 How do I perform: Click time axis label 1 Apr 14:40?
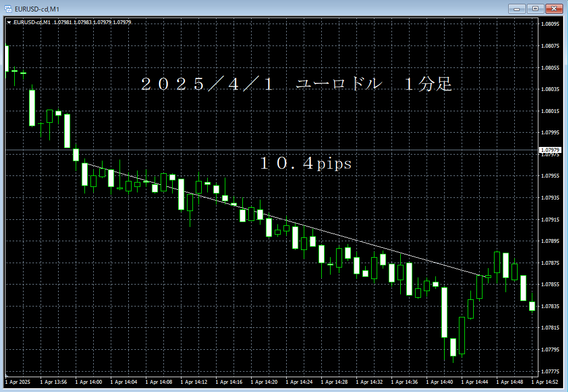tap(440, 382)
